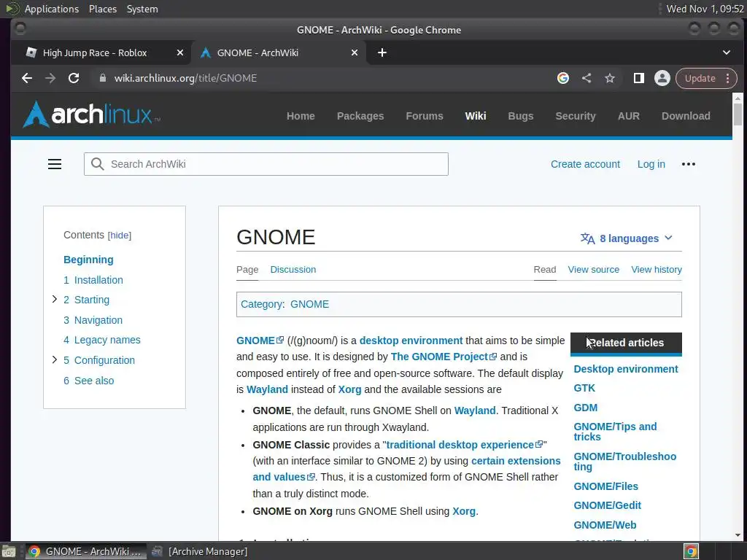Open the Forums navigation link
This screenshot has height=560, width=747.
[x=425, y=116]
